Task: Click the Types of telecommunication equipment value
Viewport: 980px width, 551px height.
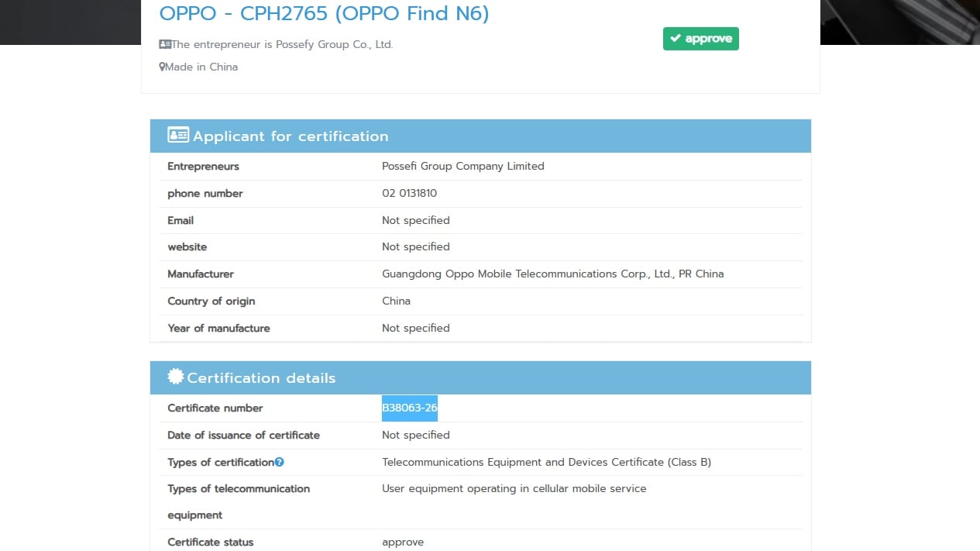Action: click(x=514, y=488)
